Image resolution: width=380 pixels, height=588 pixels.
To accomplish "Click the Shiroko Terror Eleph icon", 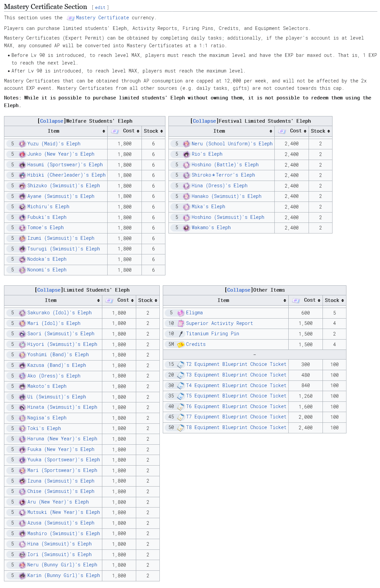I will [186, 175].
